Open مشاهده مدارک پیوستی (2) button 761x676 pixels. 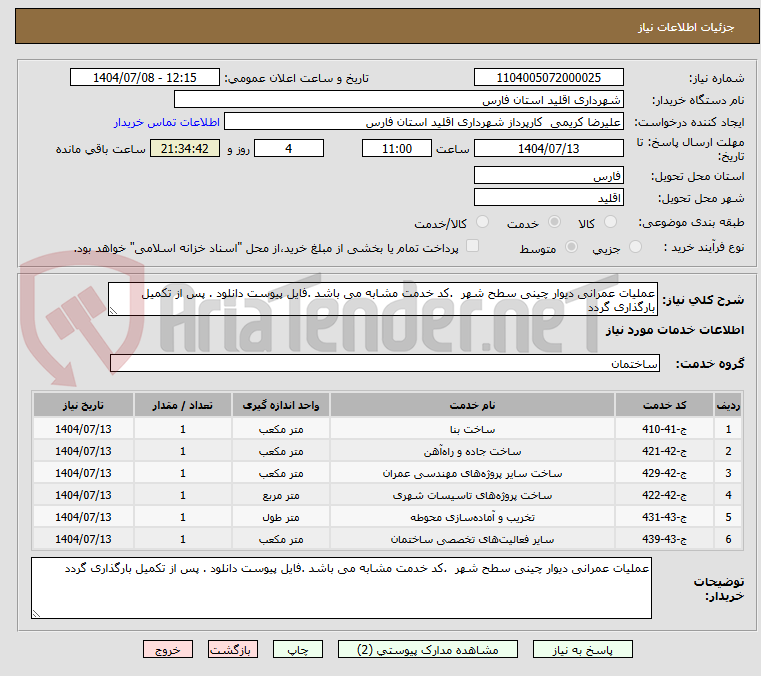click(x=428, y=649)
